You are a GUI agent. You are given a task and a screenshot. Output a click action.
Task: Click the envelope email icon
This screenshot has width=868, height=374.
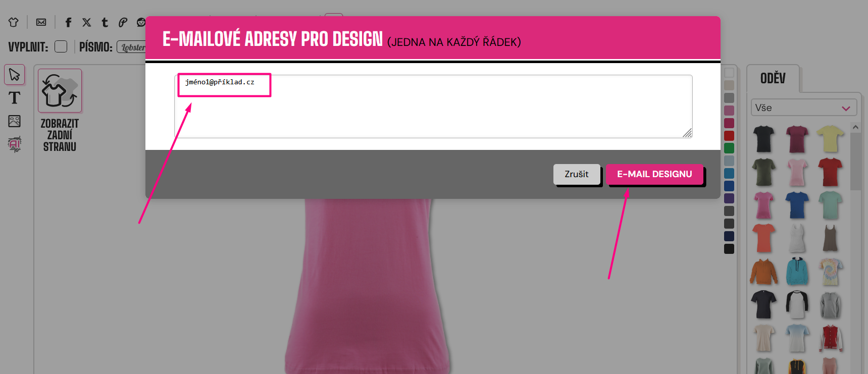[41, 22]
